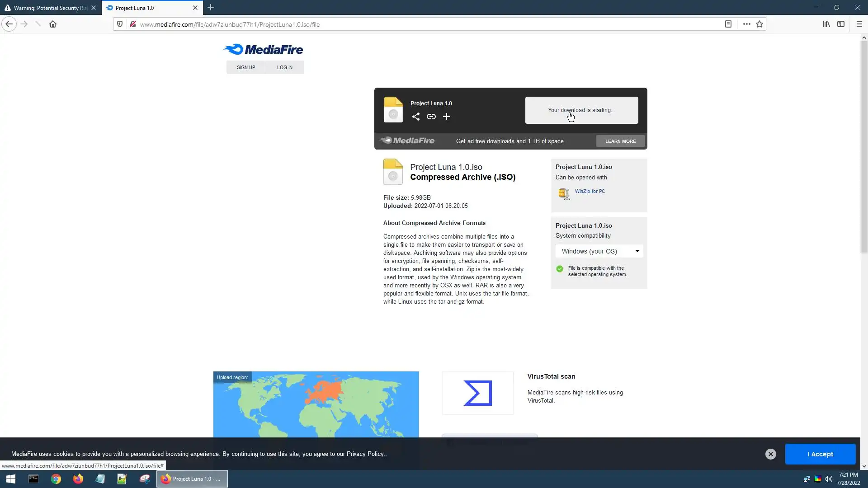This screenshot has height=488, width=868.
Task: Open a new tab with plus button
Action: click(211, 8)
